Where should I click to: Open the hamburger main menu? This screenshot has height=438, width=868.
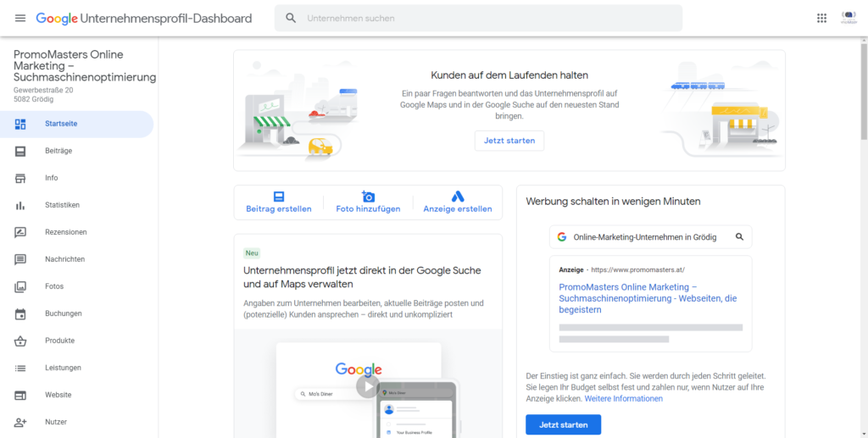tap(20, 18)
